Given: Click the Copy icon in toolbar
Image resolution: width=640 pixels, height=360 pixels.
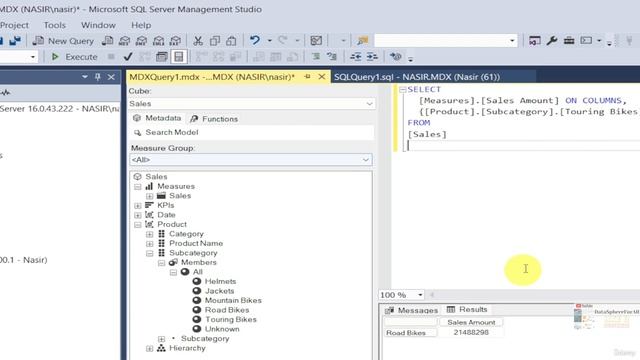Looking at the screenshot, I should (x=215, y=41).
